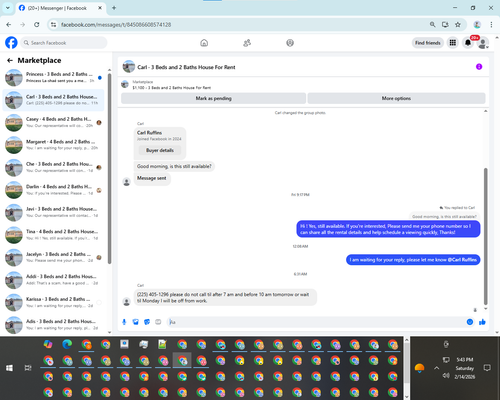The image size is (500, 400).
Task: Open the notifications bell
Action: pyautogui.click(x=468, y=43)
